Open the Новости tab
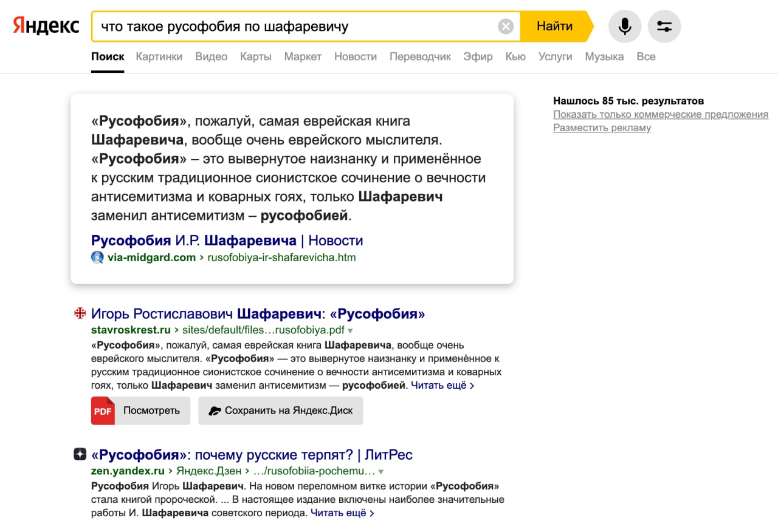The image size is (778, 532). click(356, 56)
